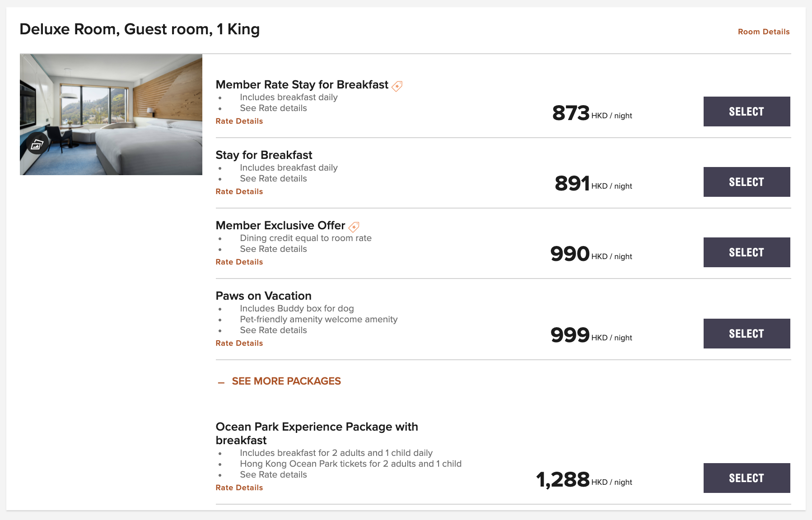This screenshot has width=812, height=520.
Task: Select the 873 HKD Member Rate breakfast offer
Action: pos(746,111)
